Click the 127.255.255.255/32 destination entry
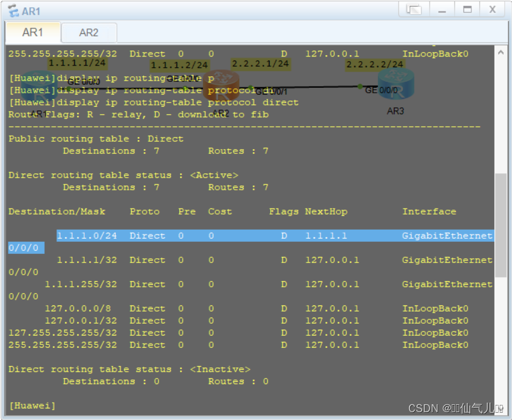Screen dimensions: 512x420 62,333
